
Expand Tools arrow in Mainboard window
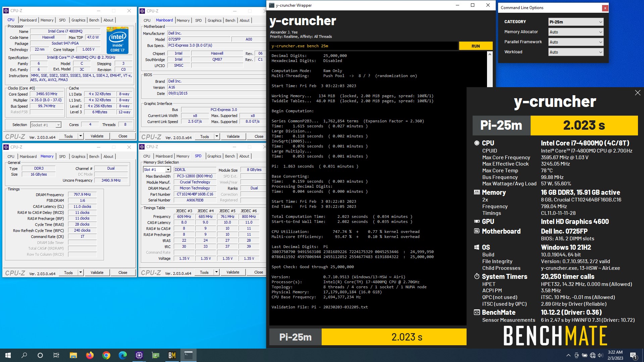coord(217,136)
